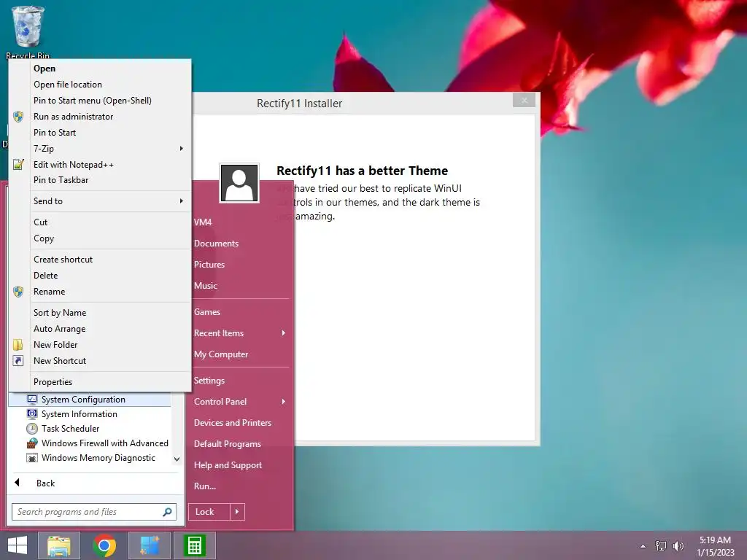Viewport: 747px width, 560px height.
Task: Click the volume speaker tray icon
Action: pyautogui.click(x=678, y=546)
